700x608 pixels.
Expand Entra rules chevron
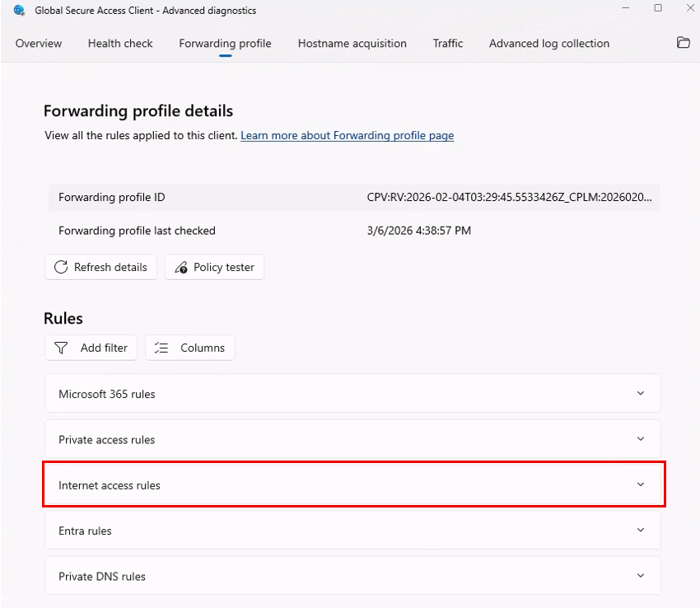click(x=641, y=530)
